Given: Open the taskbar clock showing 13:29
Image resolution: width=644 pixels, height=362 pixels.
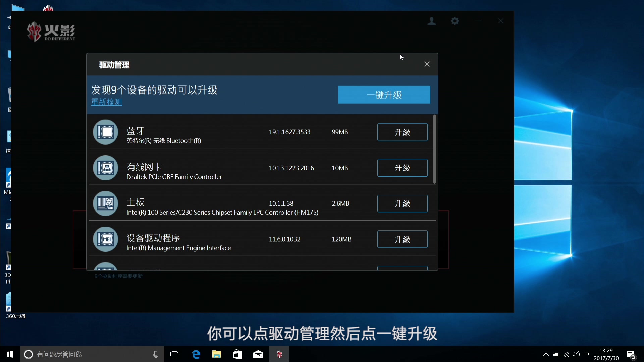Looking at the screenshot, I should point(606,354).
